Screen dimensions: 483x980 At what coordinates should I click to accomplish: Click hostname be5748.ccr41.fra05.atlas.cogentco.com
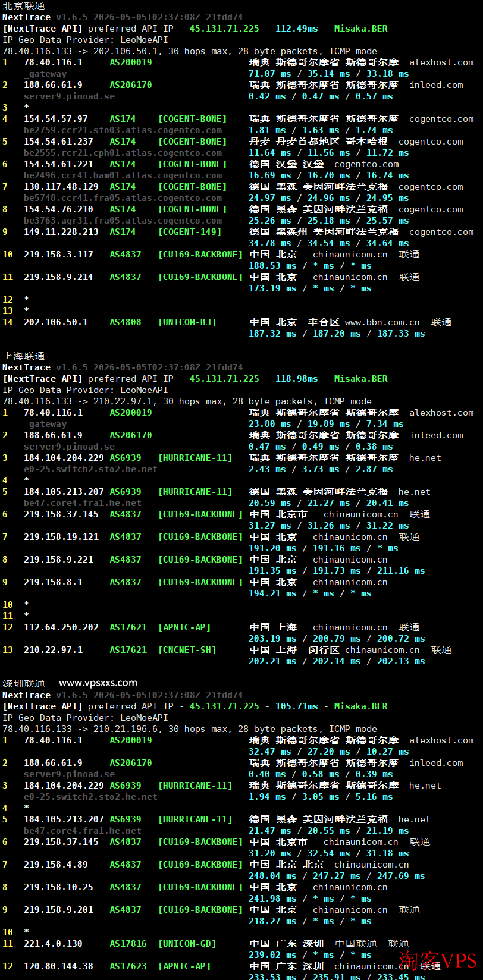(x=123, y=198)
